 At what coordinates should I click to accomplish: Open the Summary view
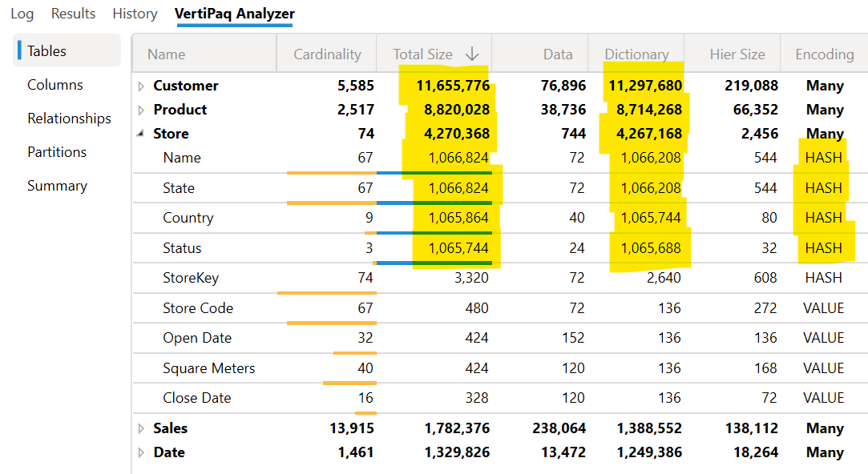57,186
